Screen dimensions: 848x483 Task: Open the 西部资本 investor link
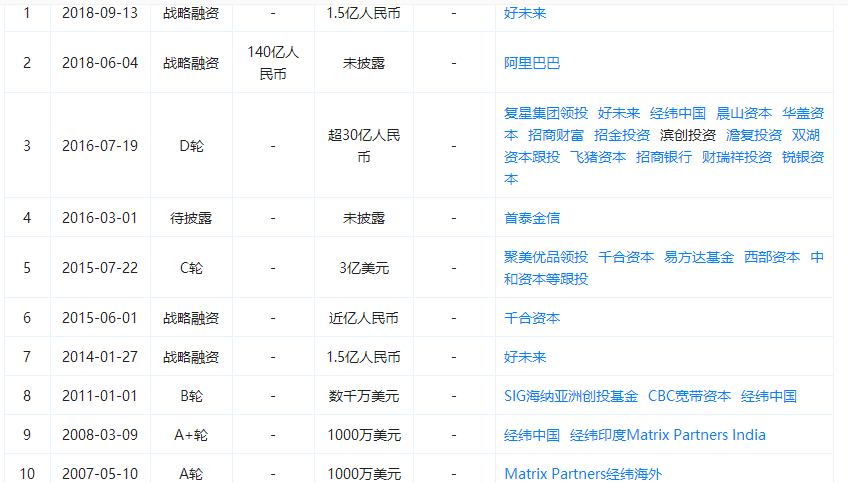click(x=772, y=257)
